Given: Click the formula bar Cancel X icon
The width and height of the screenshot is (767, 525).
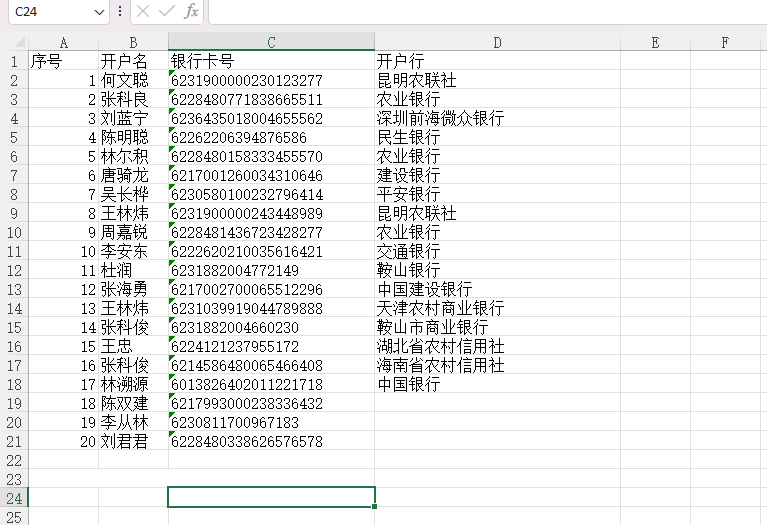Looking at the screenshot, I should (143, 11).
